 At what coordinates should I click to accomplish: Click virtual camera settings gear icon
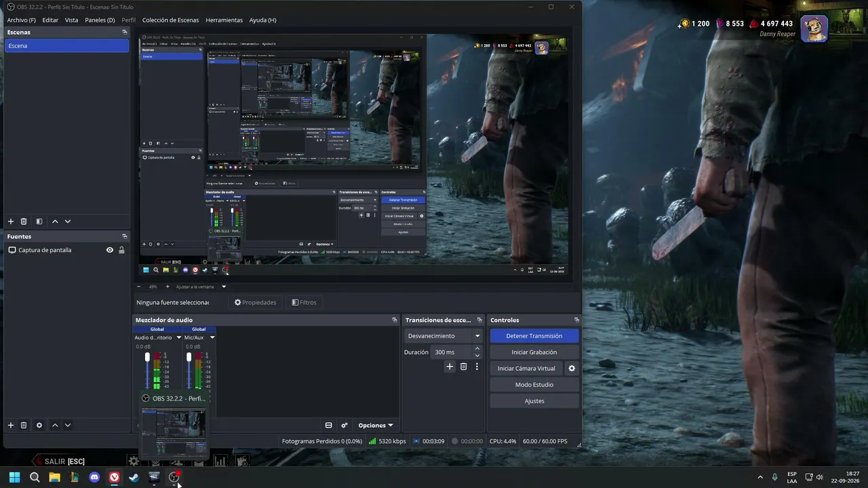[x=572, y=369]
